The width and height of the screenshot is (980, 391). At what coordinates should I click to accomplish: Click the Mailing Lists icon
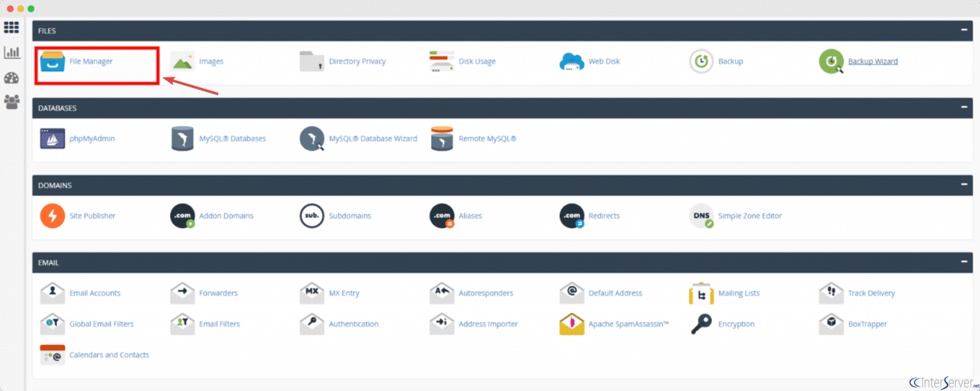click(x=701, y=293)
